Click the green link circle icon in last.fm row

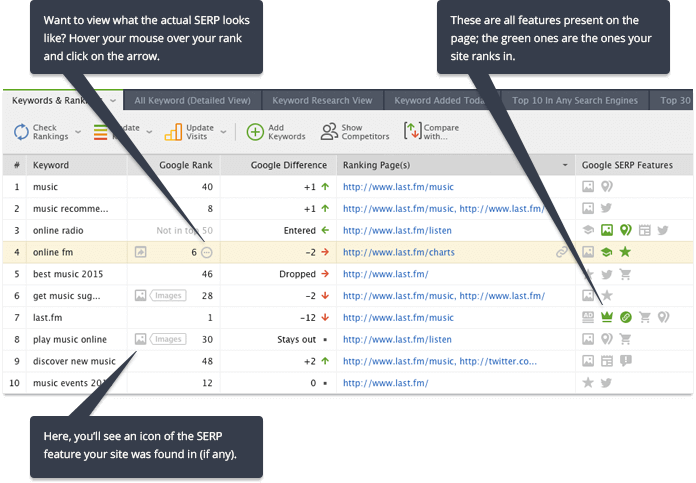(x=626, y=317)
